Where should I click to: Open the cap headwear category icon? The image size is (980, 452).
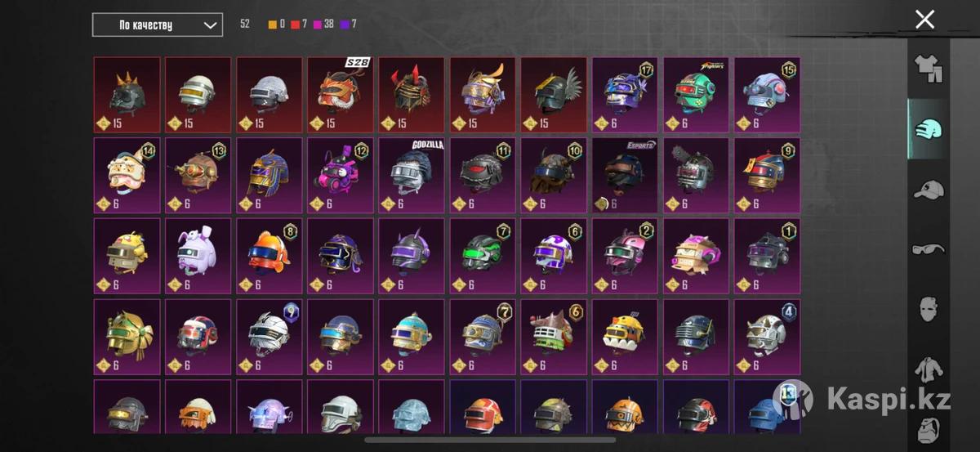(x=928, y=190)
